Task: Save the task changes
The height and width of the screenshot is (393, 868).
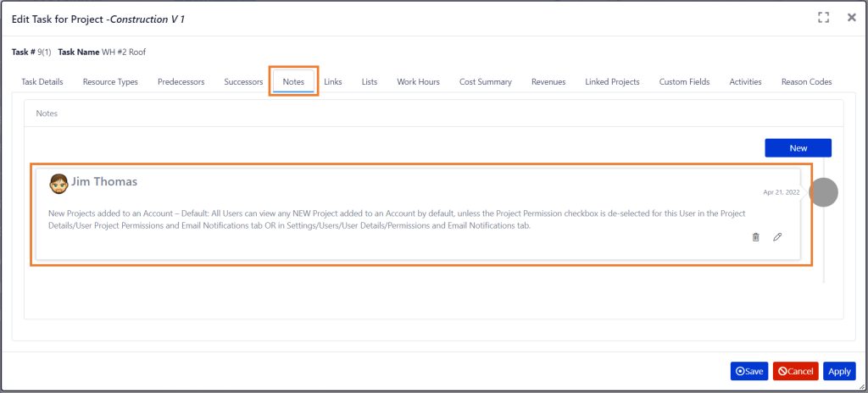Action: click(x=749, y=371)
